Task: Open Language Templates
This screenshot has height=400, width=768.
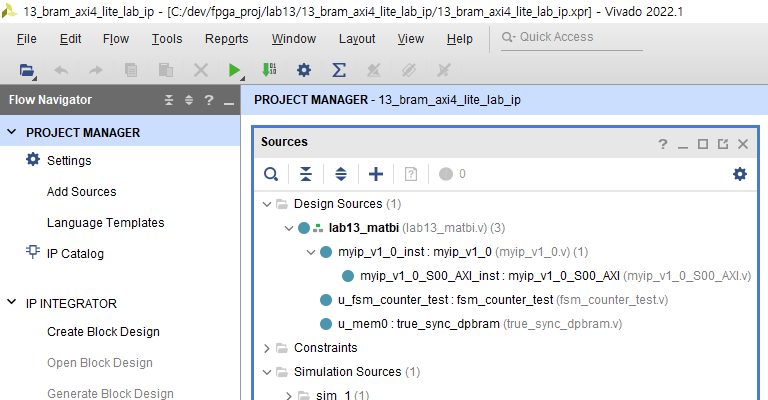Action: pos(106,223)
